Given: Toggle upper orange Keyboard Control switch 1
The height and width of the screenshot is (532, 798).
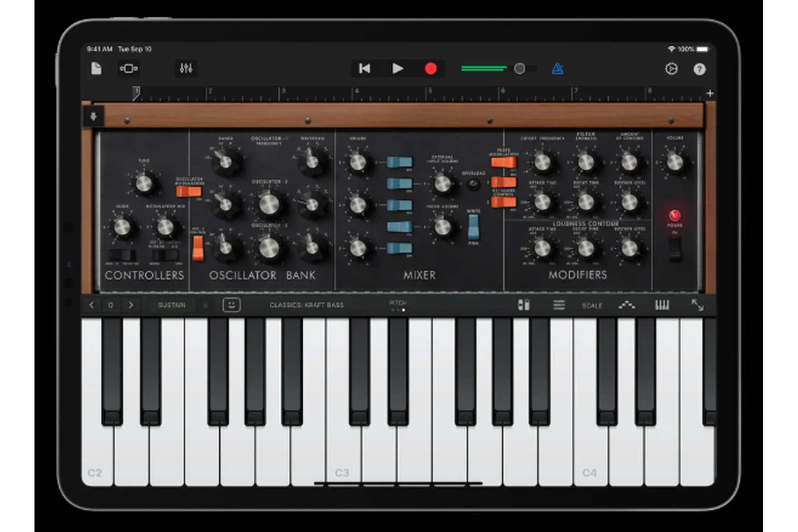Looking at the screenshot, I should point(504,182).
